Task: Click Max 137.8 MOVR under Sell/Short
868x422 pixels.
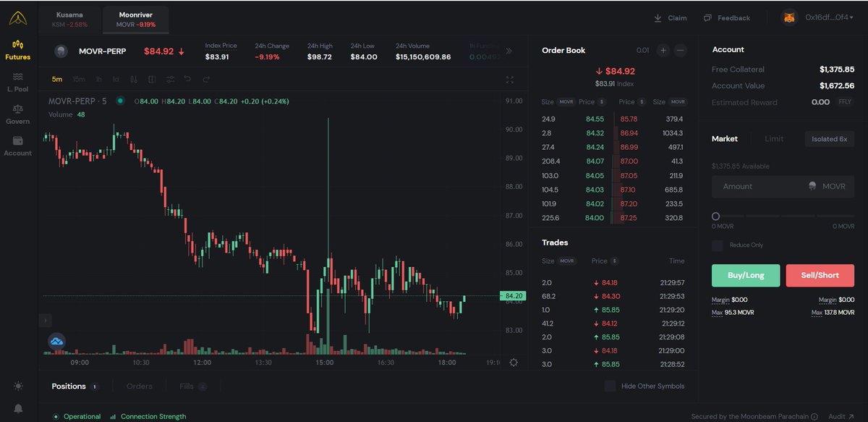Action: [x=833, y=312]
